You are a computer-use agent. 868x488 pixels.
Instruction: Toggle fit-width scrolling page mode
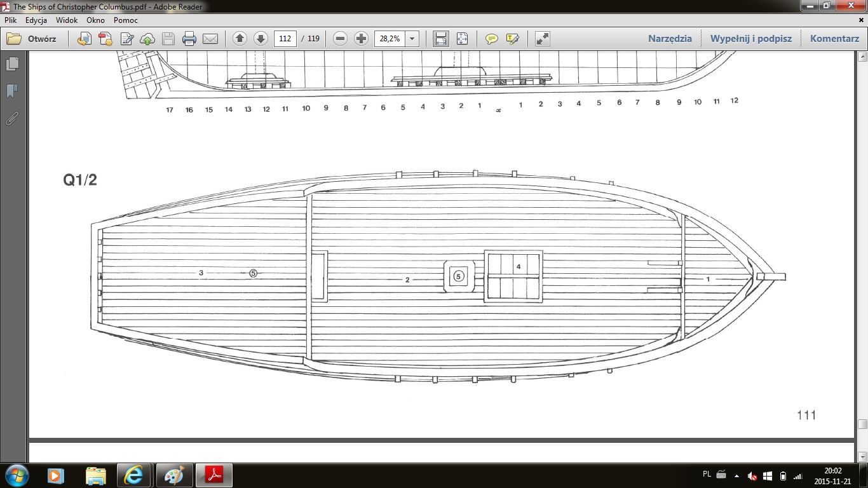[x=440, y=39]
